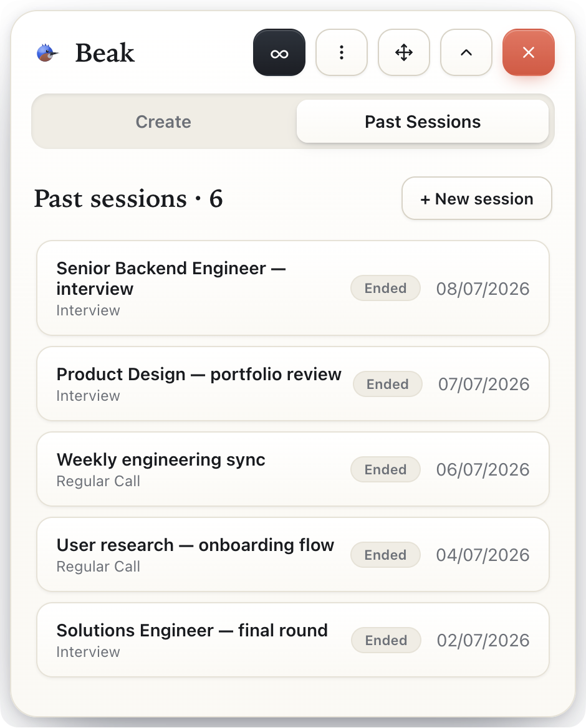Open the Product Design portfolio review session
Screen dimensions: 586x728
point(293,384)
